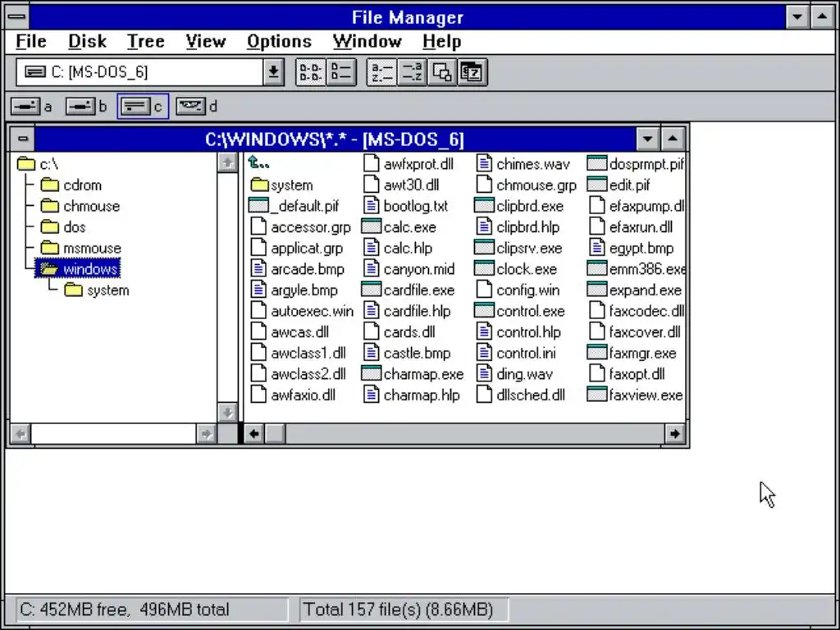Open the View menu
Viewport: 840px width, 630px height.
click(x=206, y=41)
